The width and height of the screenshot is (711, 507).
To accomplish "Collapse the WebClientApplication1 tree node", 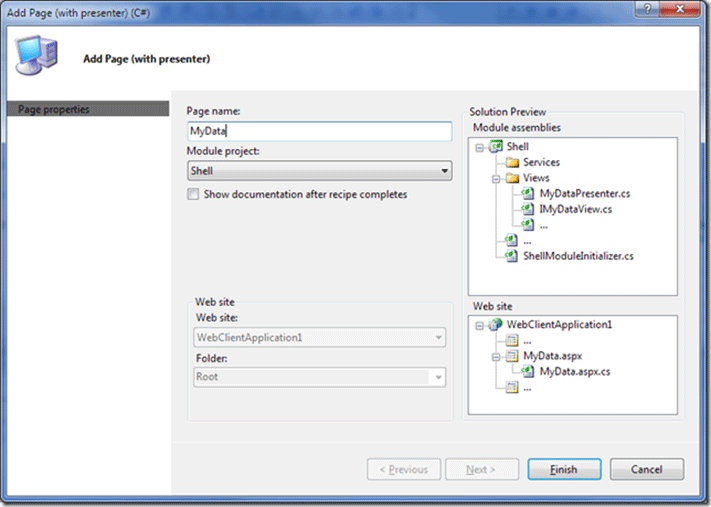I will pyautogui.click(x=482, y=325).
